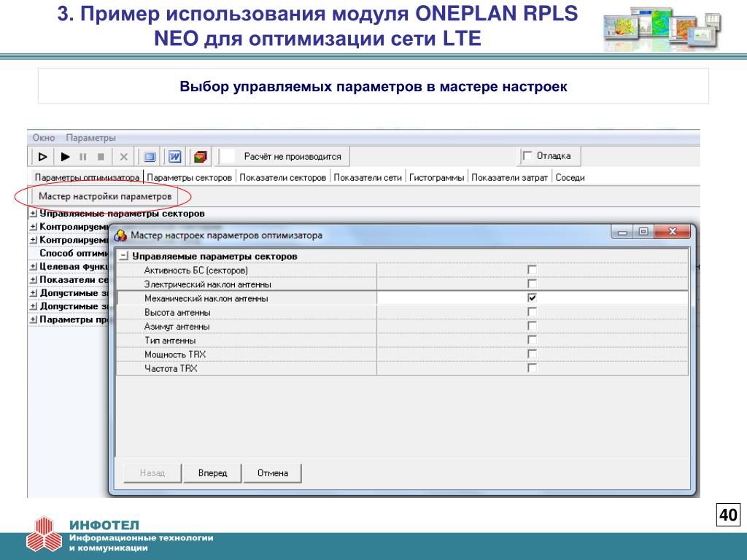Viewport: 747px width, 560px height.
Task: Check Азимут антенны option
Action: coord(532,326)
